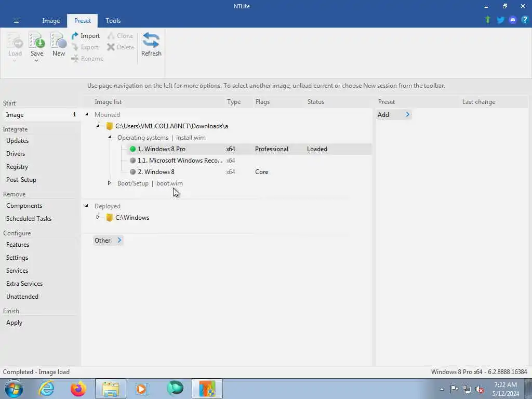Select the Windows 8 Pro image row

click(x=249, y=149)
